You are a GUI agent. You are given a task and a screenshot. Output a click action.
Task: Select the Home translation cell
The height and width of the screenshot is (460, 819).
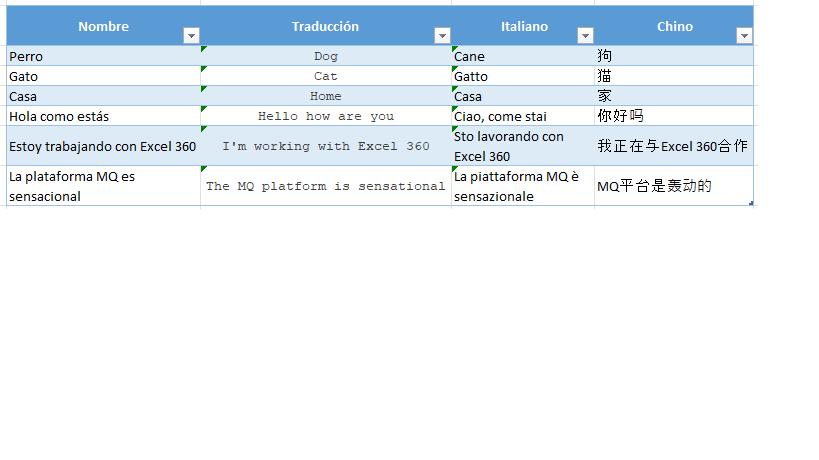(x=326, y=96)
